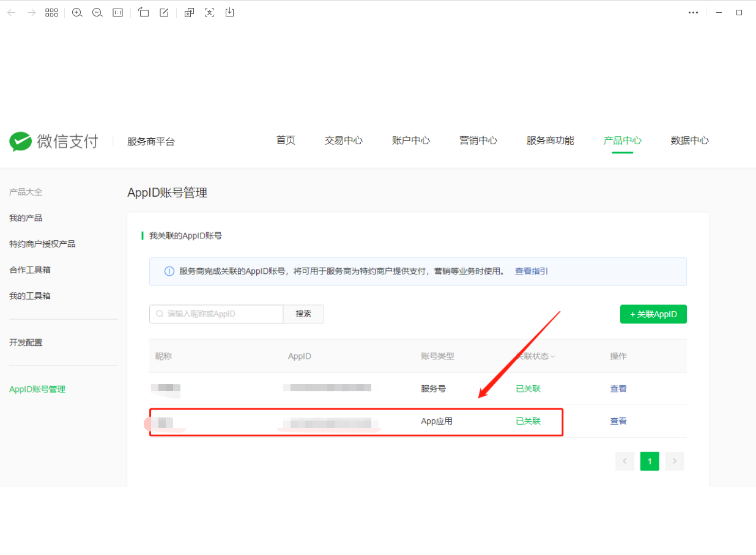This screenshot has height=555, width=756.
Task: Click the zoom out magnifier icon
Action: click(97, 12)
